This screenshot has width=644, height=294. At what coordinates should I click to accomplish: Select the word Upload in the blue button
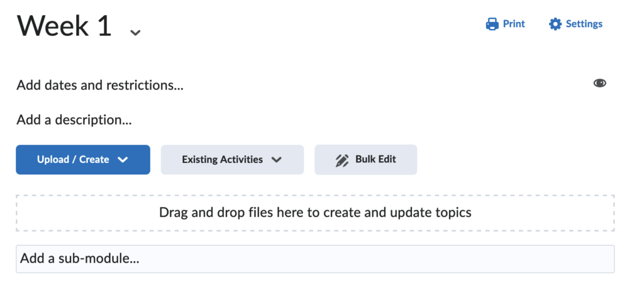[53, 159]
